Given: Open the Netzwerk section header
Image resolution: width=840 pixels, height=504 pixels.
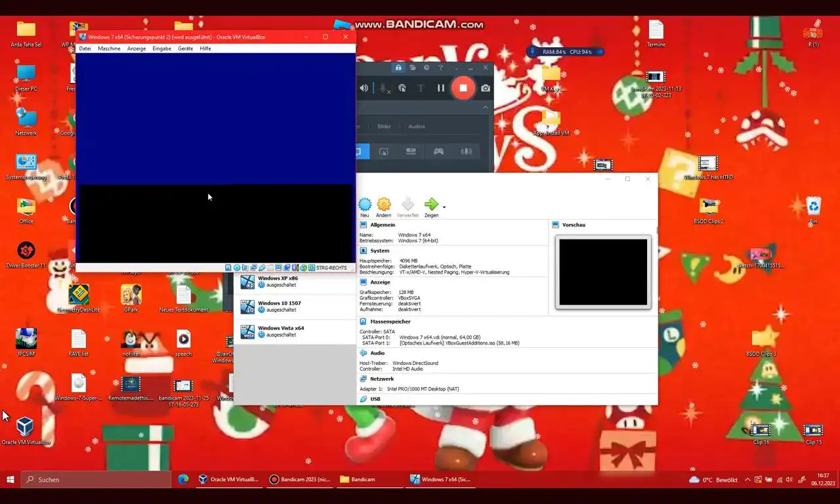Looking at the screenshot, I should (x=382, y=379).
